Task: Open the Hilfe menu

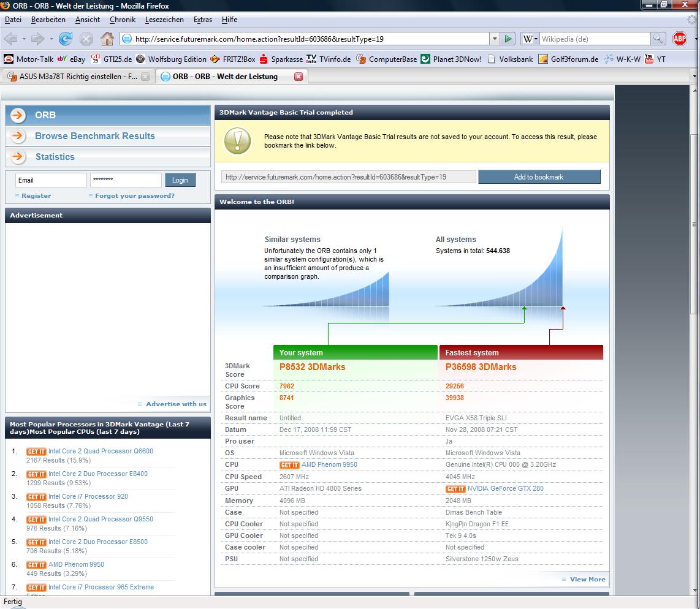Action: coord(229,20)
